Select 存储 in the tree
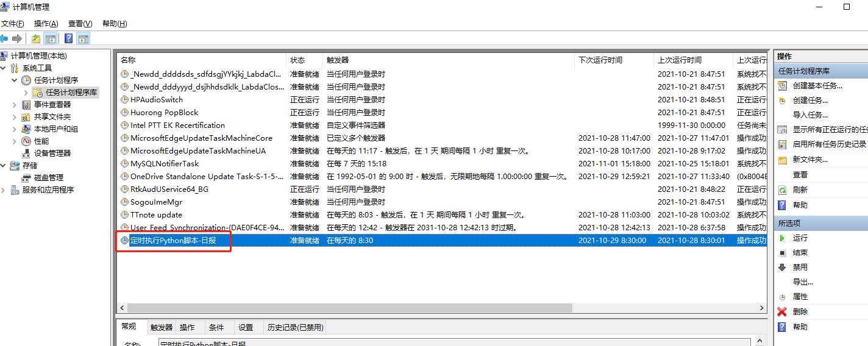The width and height of the screenshot is (868, 346). point(30,166)
